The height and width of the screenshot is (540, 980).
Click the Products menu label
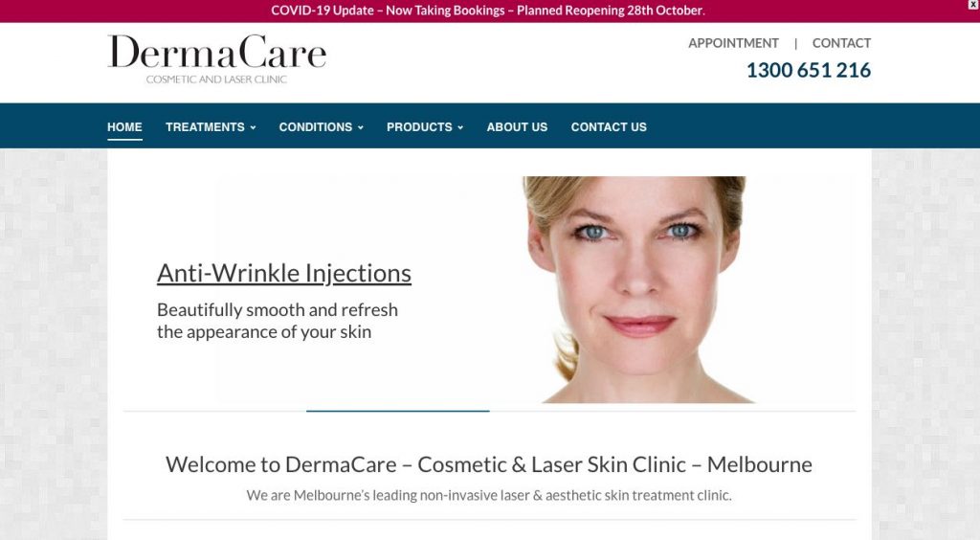coord(419,127)
